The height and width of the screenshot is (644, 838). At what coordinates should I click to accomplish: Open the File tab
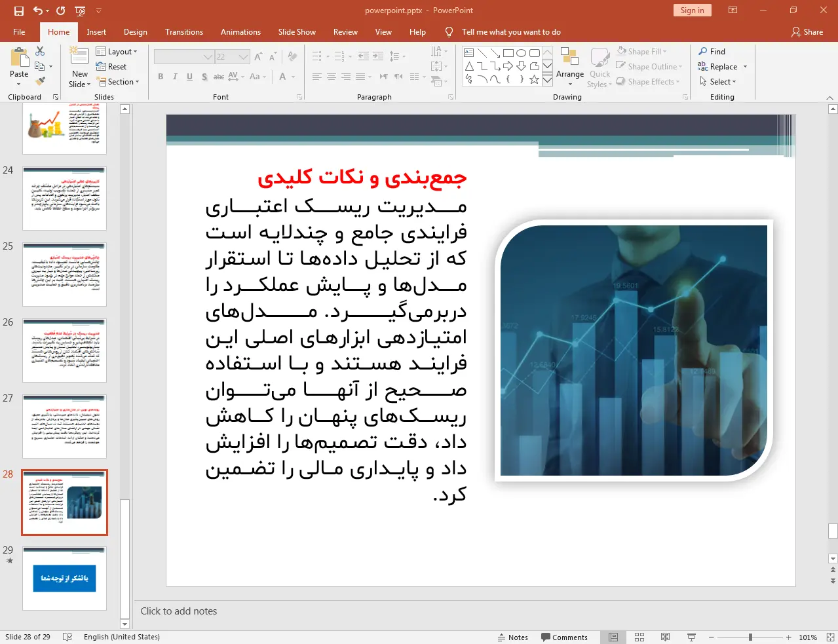[x=19, y=32]
